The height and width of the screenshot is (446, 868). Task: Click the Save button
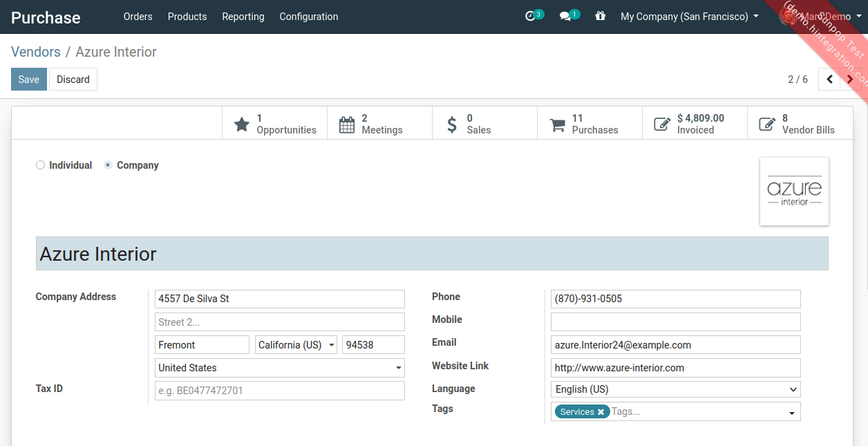[29, 80]
